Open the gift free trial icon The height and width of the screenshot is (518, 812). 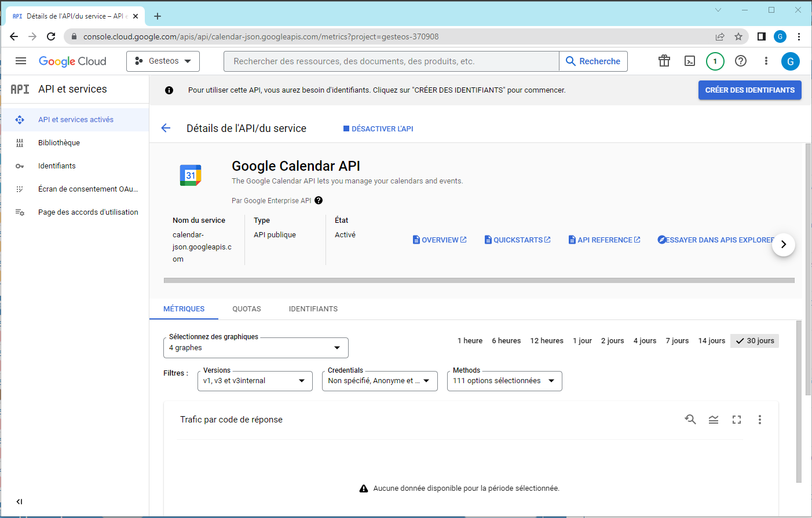664,61
